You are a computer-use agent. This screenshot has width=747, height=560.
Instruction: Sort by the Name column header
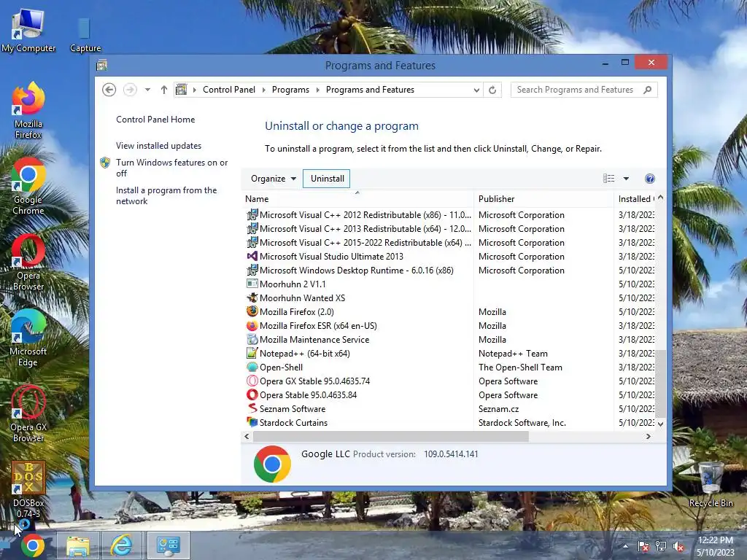pyautogui.click(x=357, y=199)
